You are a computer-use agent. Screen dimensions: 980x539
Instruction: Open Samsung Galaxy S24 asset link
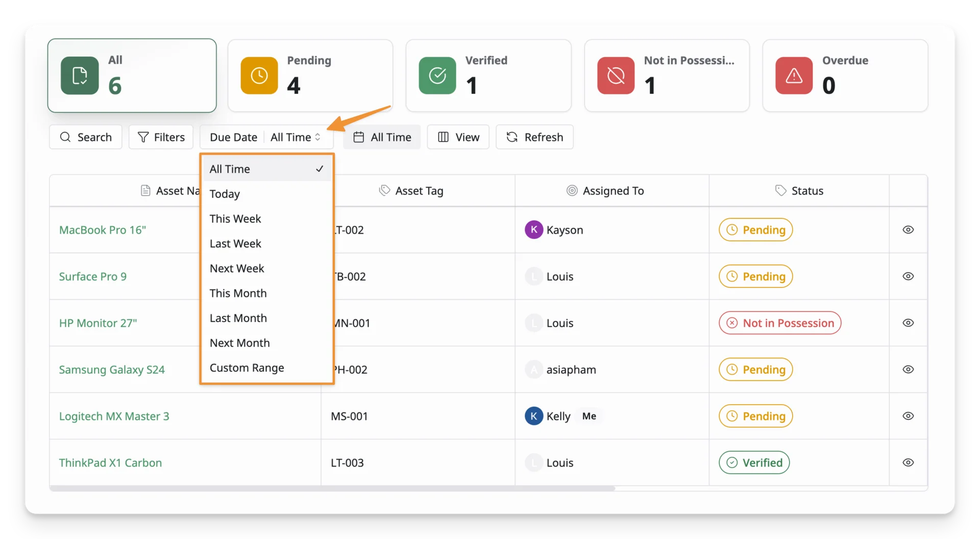(112, 370)
